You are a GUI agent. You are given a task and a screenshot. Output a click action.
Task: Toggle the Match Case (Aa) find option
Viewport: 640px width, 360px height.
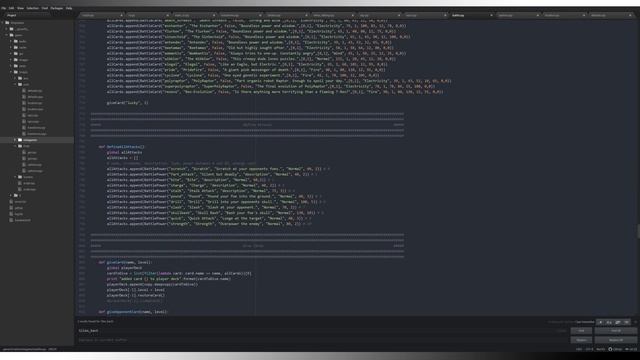click(609, 322)
